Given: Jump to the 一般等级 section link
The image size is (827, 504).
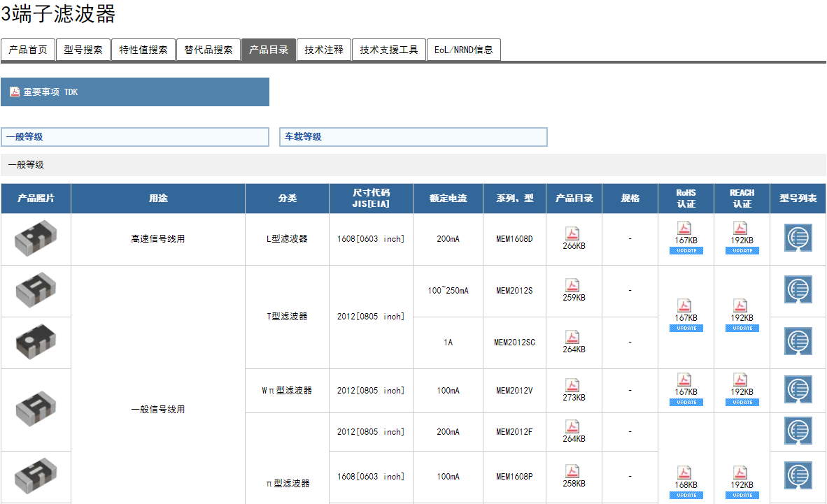Looking at the screenshot, I should pos(25,137).
